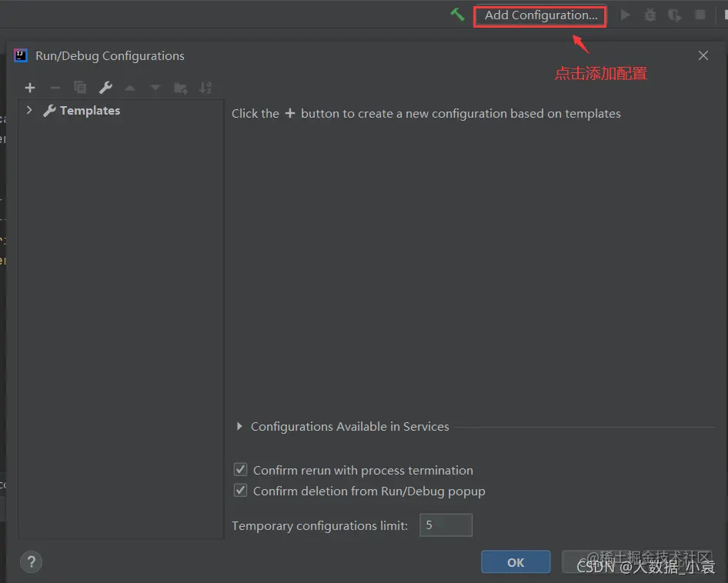Click the Copy configuration icon

pos(80,87)
